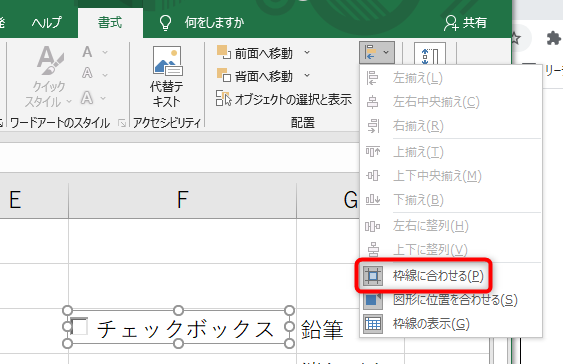563x364 pixels.
Task: Choose 下揃え(B) from the align menu
Action: (451, 200)
